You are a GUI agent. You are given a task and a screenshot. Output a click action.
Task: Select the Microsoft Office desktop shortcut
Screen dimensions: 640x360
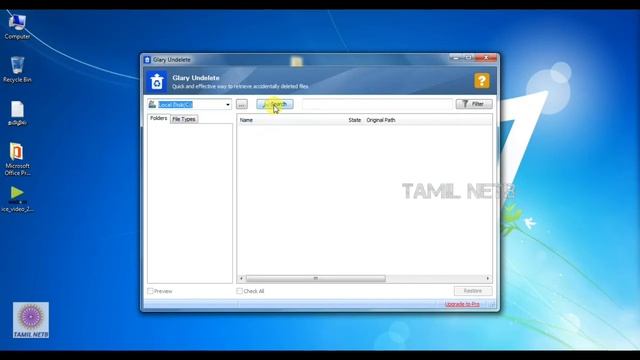point(17,159)
